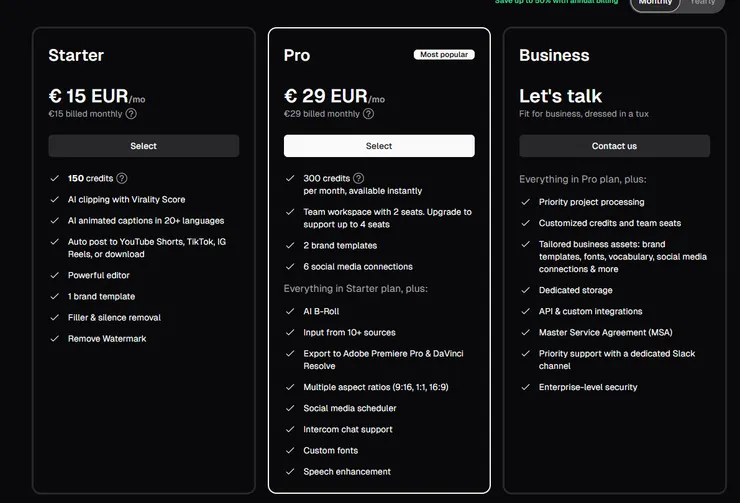Click the checkmark beside Custom fonts
This screenshot has width=740, height=503.
(x=290, y=451)
